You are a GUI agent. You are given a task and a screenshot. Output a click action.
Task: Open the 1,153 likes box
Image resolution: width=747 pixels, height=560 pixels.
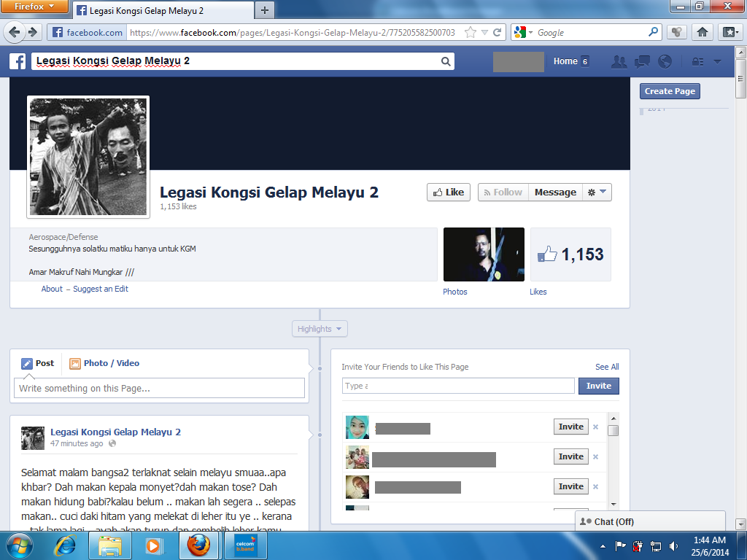pos(570,254)
